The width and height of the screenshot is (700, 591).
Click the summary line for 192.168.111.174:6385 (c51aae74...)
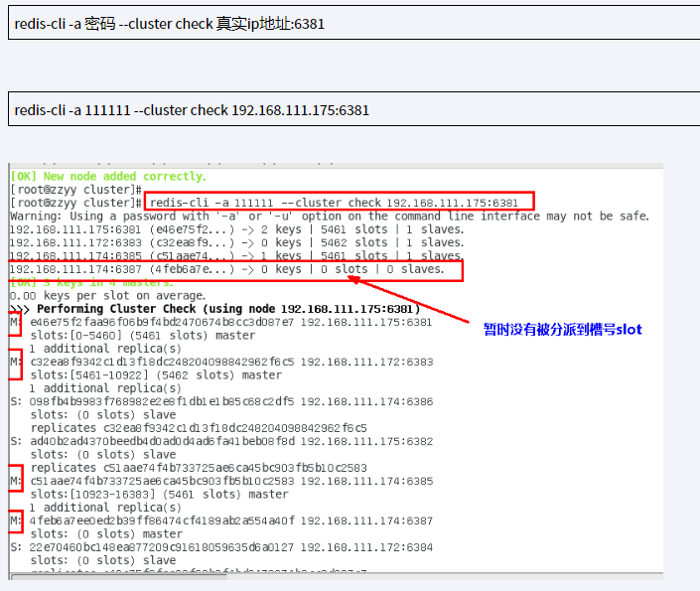click(x=236, y=256)
